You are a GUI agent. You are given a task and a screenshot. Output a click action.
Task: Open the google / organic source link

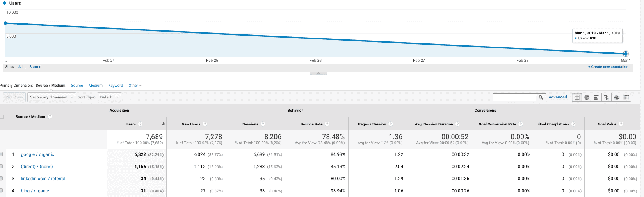point(37,154)
